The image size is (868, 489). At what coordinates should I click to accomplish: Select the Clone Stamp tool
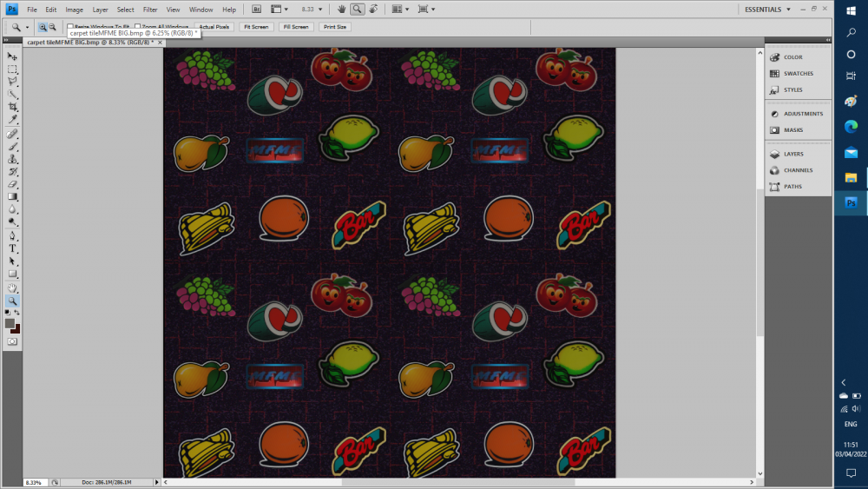[x=12, y=159]
